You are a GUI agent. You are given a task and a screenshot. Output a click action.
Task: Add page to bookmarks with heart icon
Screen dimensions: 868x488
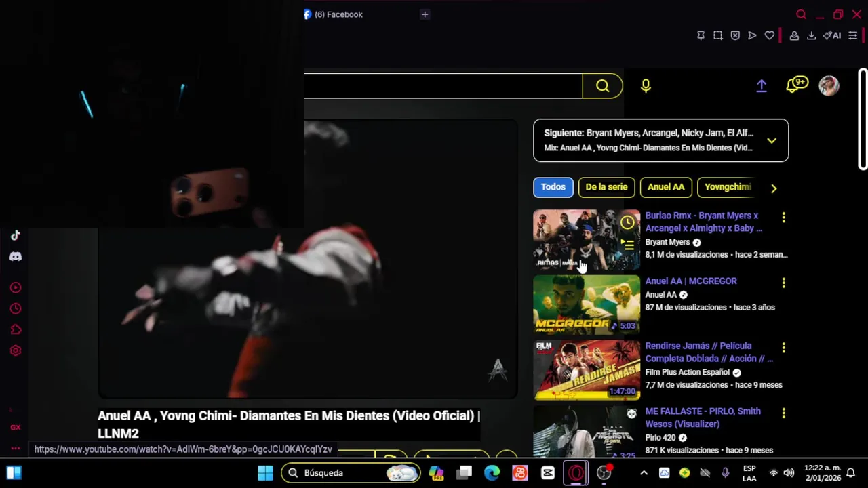(770, 35)
